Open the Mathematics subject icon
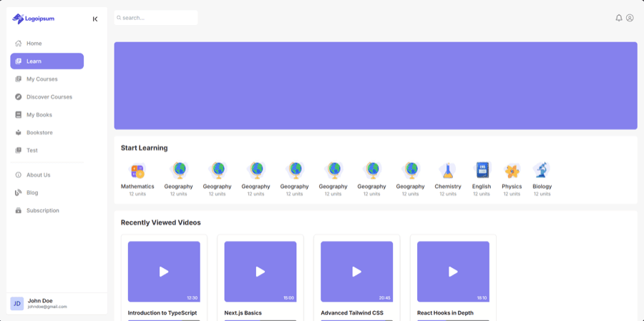The width and height of the screenshot is (644, 321). 137,170
